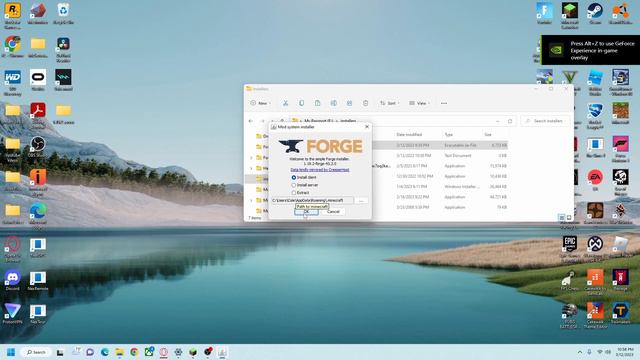Select the Text Document file row
Screen dimensions: 640x360
[440, 156]
